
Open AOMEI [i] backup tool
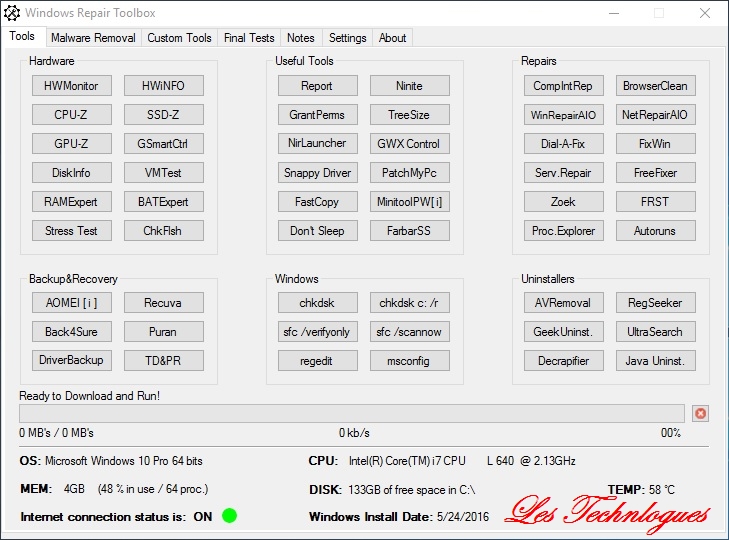coord(72,303)
